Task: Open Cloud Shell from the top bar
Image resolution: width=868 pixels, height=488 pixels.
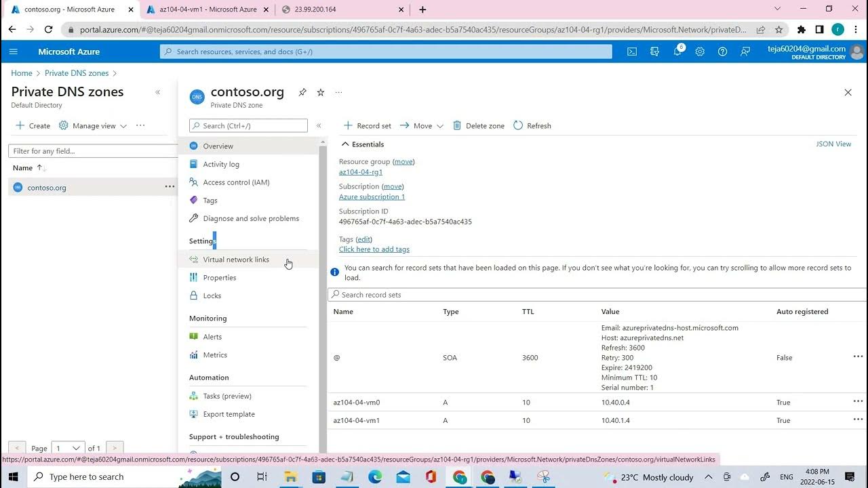Action: pos(632,52)
